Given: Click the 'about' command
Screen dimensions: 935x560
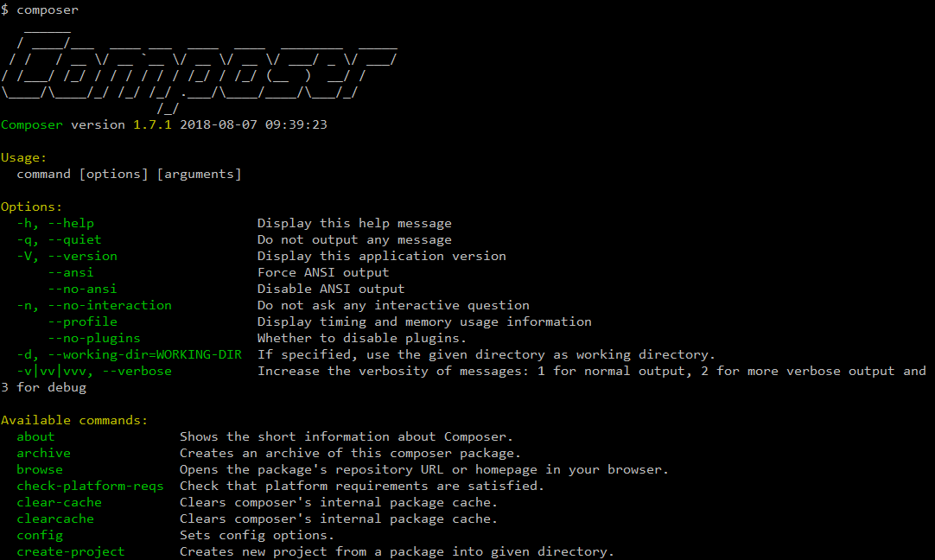Looking at the screenshot, I should (35, 436).
